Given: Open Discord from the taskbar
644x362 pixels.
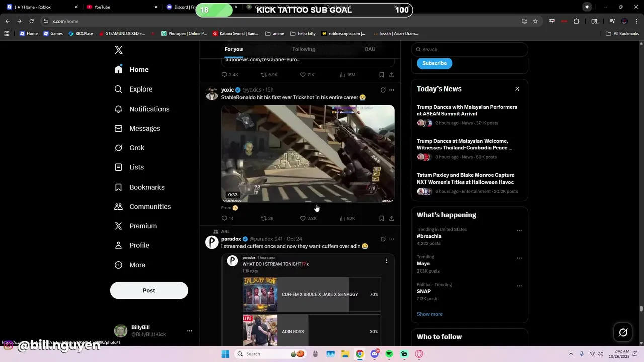Looking at the screenshot, I should (375, 354).
